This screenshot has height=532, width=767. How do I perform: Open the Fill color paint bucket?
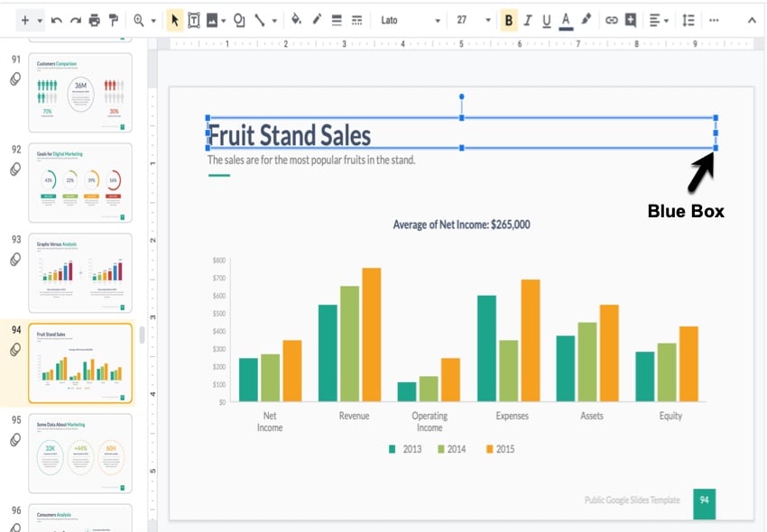296,20
